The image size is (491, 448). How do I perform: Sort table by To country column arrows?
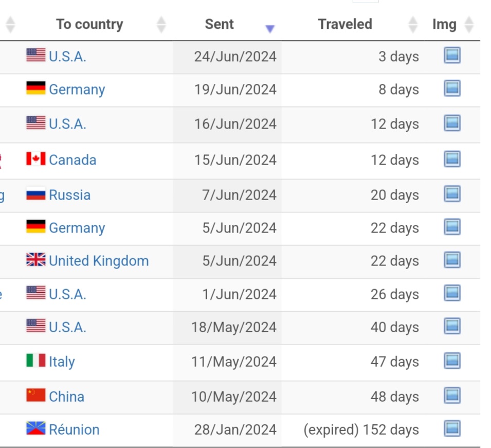click(161, 25)
